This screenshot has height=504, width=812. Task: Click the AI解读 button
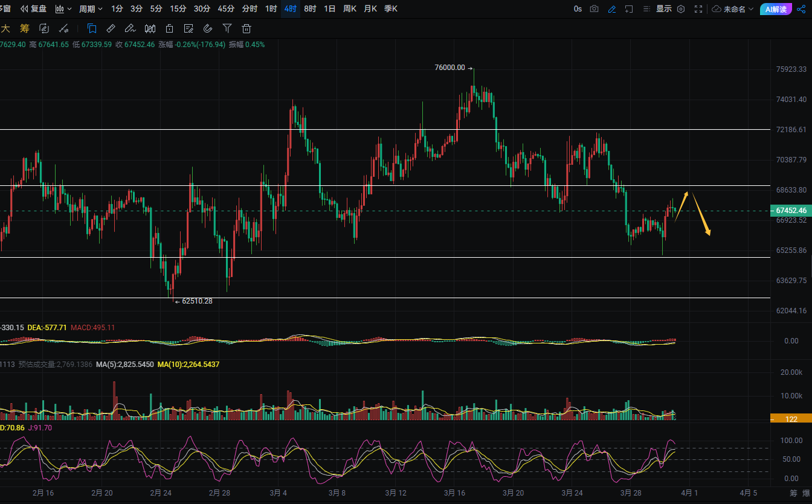coord(776,9)
